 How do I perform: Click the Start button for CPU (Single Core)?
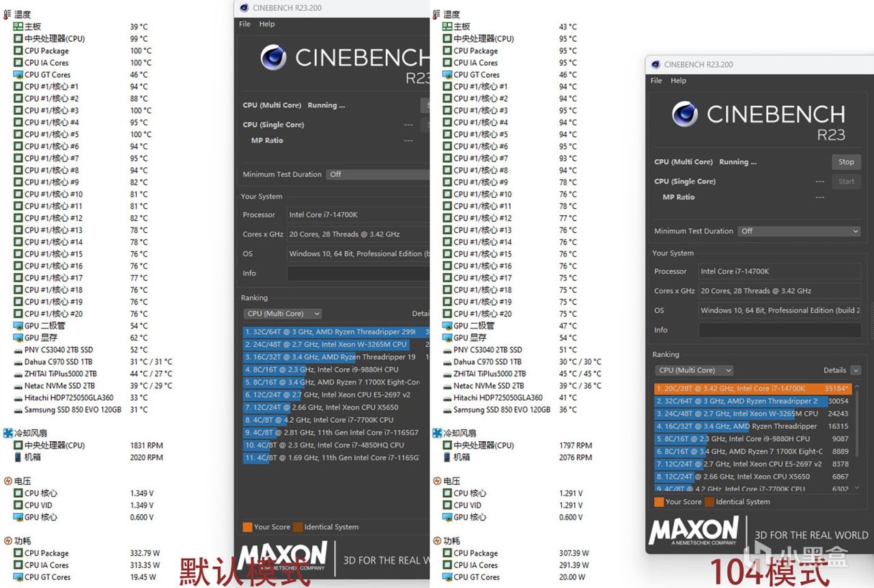[846, 182]
